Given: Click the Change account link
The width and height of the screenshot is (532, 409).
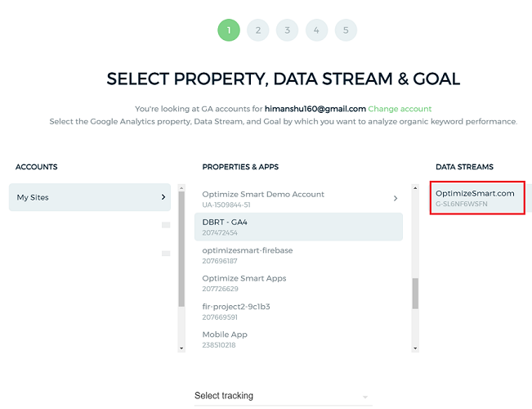Looking at the screenshot, I should (400, 109).
